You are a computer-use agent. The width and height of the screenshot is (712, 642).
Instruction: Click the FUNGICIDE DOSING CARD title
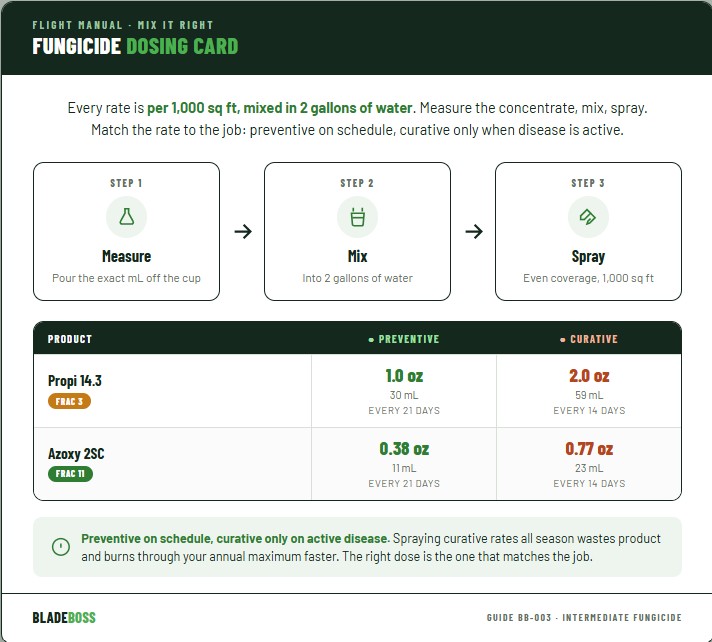point(135,46)
